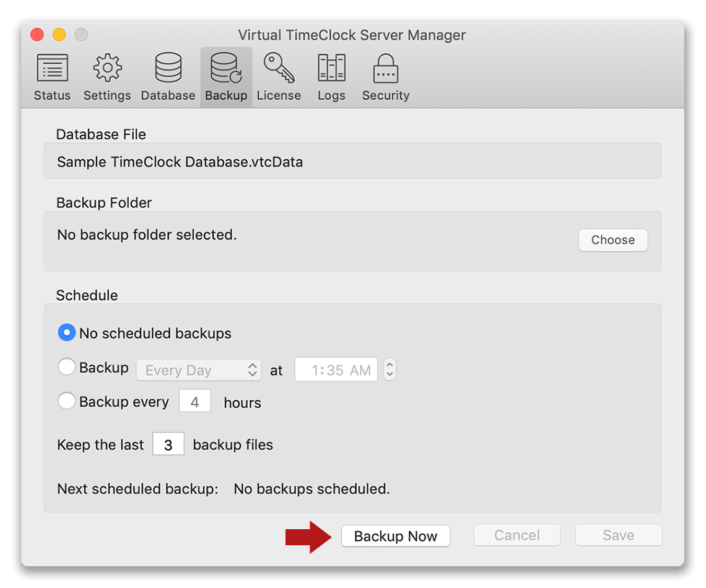Image resolution: width=706 pixels, height=588 pixels.
Task: Enable the daily Backup schedule option
Action: [66, 366]
